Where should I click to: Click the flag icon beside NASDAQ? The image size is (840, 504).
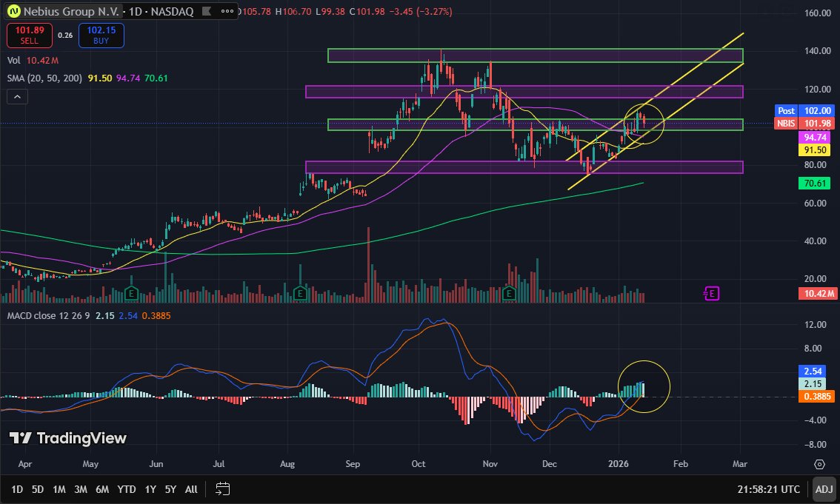[x=206, y=11]
